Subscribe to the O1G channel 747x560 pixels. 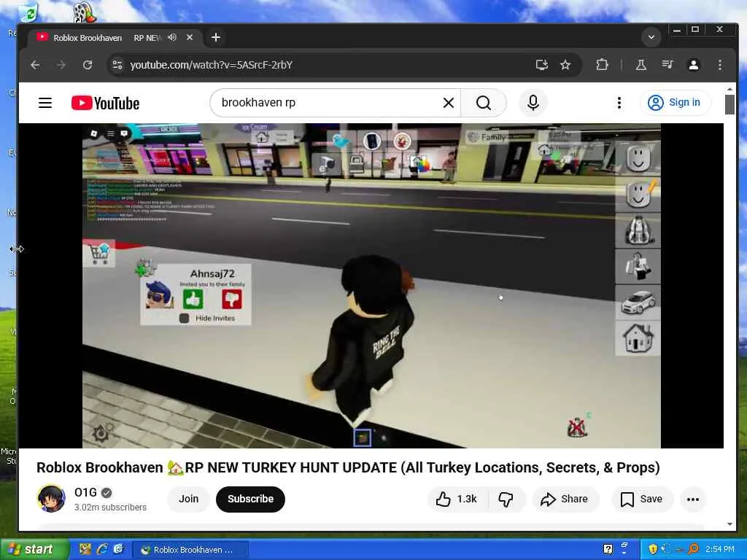click(x=251, y=499)
